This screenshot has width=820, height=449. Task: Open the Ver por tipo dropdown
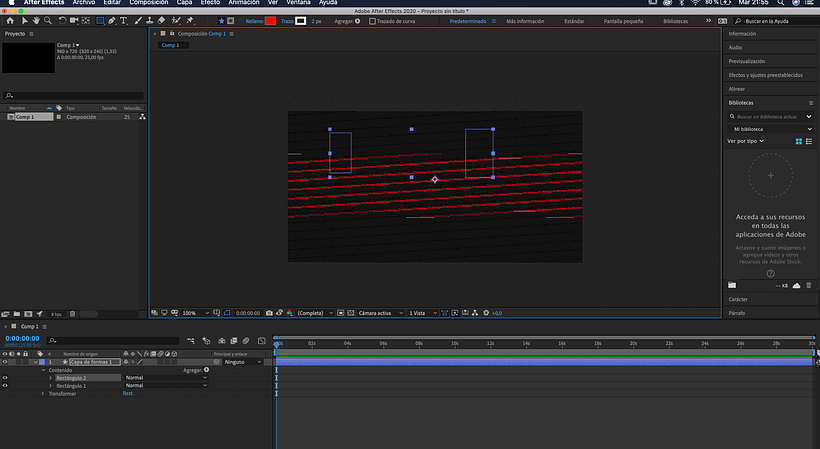click(746, 141)
